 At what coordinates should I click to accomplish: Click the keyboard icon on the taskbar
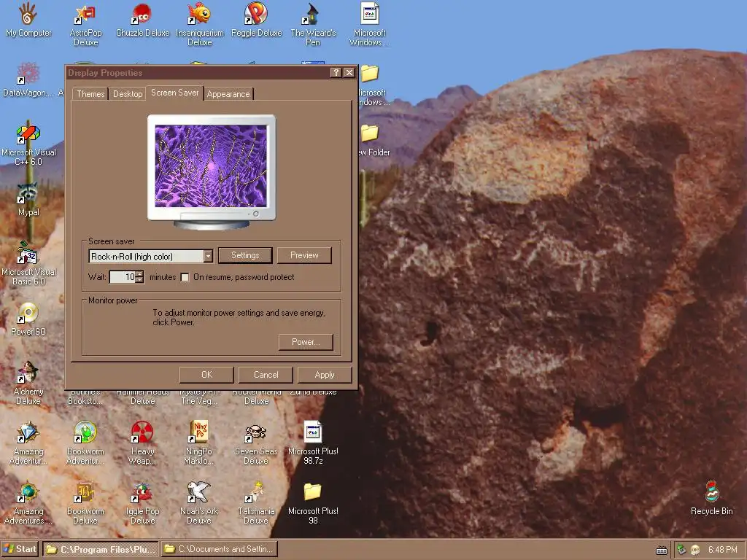point(662,551)
